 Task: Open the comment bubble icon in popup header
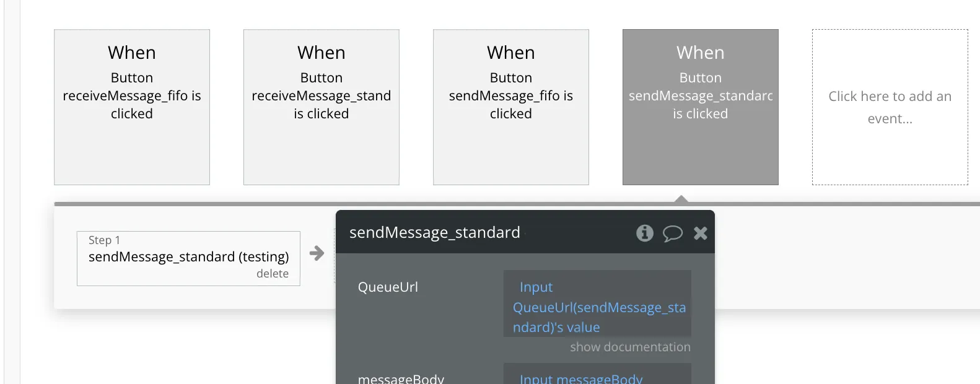coord(672,233)
